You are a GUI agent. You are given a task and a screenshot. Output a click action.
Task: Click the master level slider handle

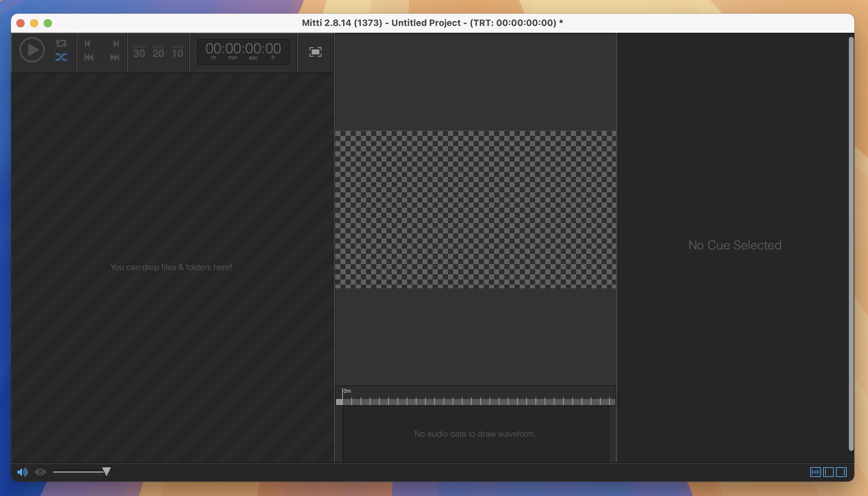[107, 472]
